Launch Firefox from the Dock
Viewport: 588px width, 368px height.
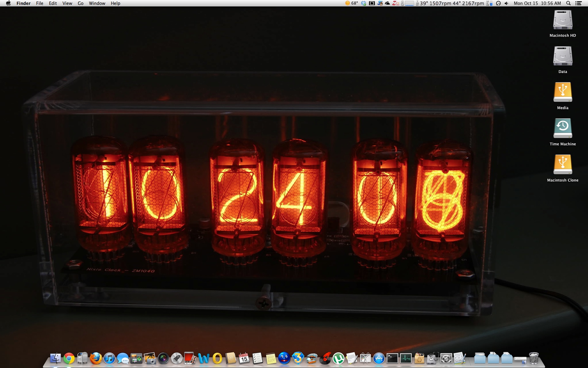point(96,358)
